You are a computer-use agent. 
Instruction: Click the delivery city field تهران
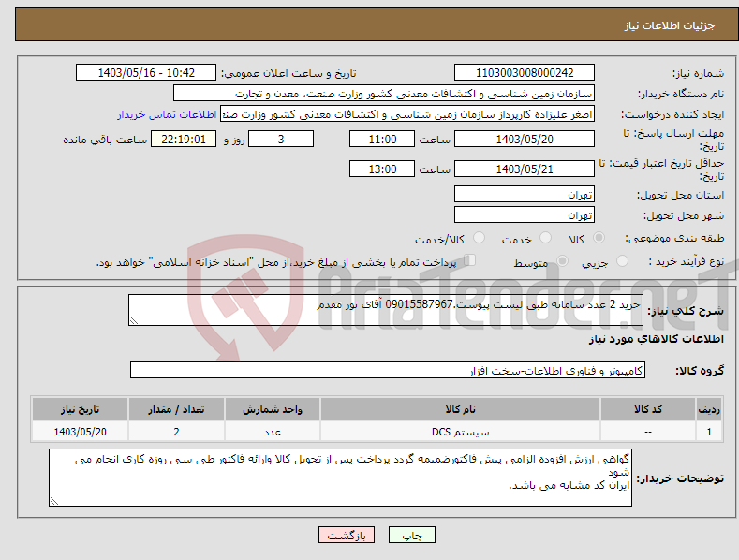(x=525, y=215)
